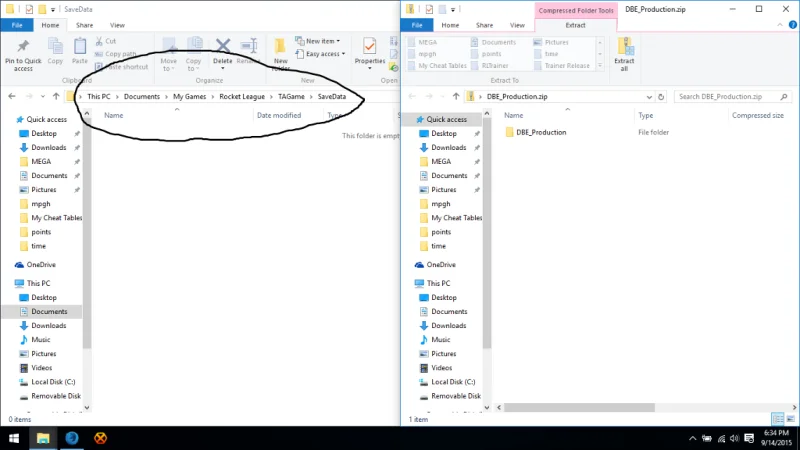Switch to View tab in SaveData window
Screen dimensions: 800x450
pyautogui.click(x=117, y=25)
